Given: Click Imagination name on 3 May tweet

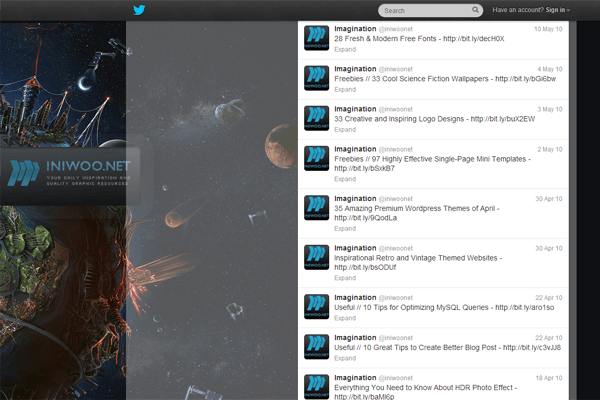Looking at the screenshot, I should (355, 109).
